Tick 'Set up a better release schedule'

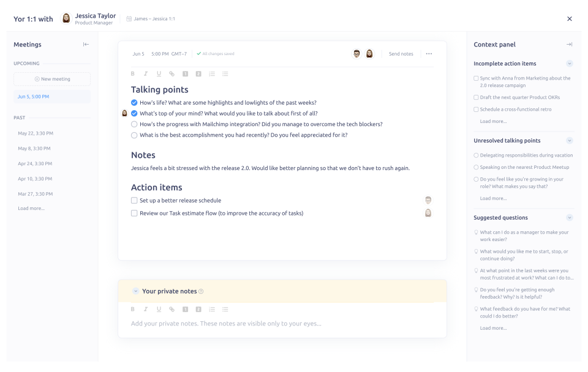coord(134,201)
